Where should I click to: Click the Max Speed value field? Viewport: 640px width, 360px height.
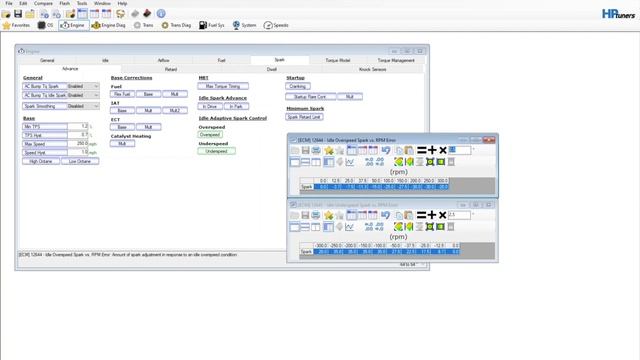pyautogui.click(x=78, y=144)
